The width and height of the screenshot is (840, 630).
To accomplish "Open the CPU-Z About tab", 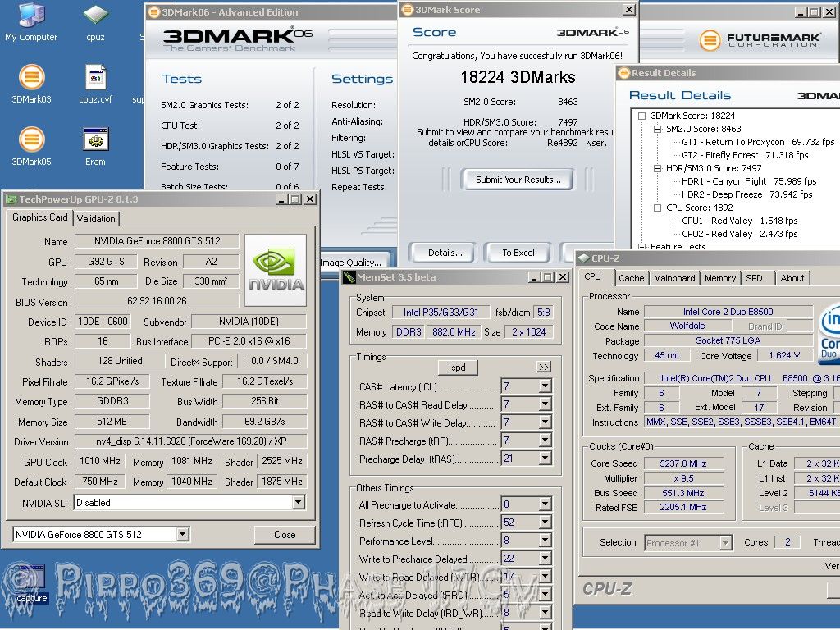I will (792, 278).
